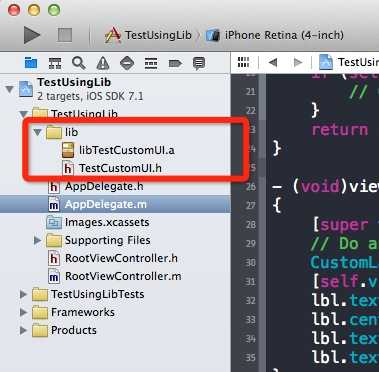Open the related items grid menu
The image size is (379, 372).
(x=243, y=62)
